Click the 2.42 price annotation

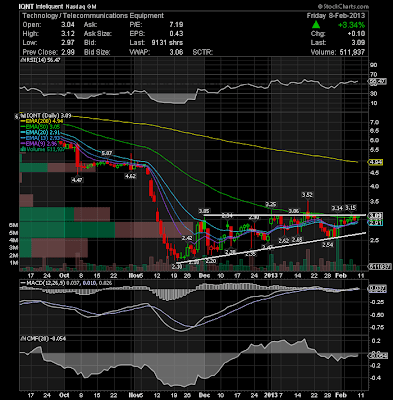(187, 238)
